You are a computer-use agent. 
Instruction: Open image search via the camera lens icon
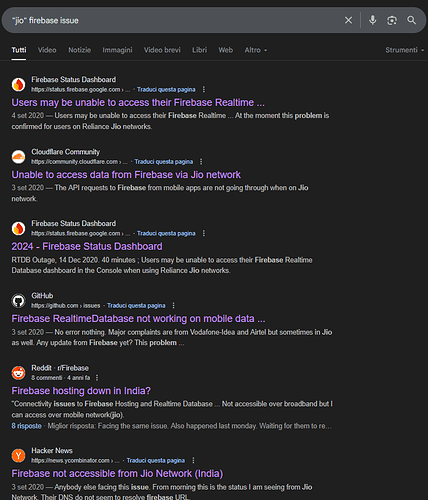point(392,20)
